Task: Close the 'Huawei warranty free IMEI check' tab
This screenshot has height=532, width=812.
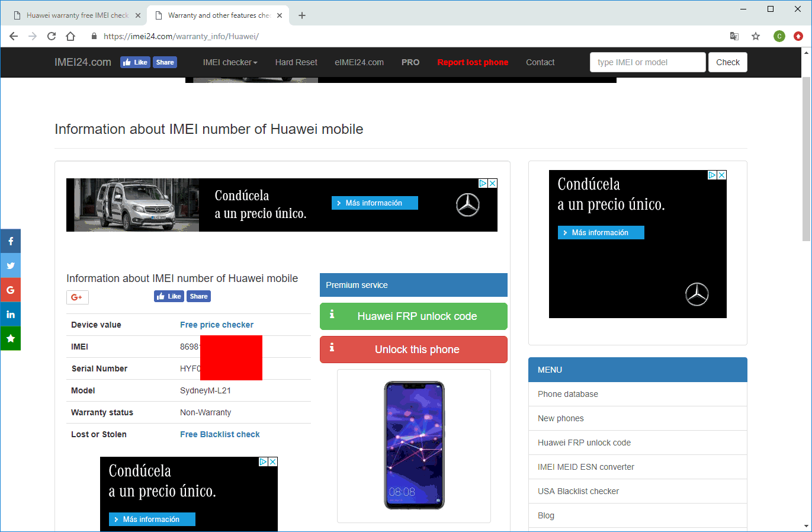Action: 138,15
